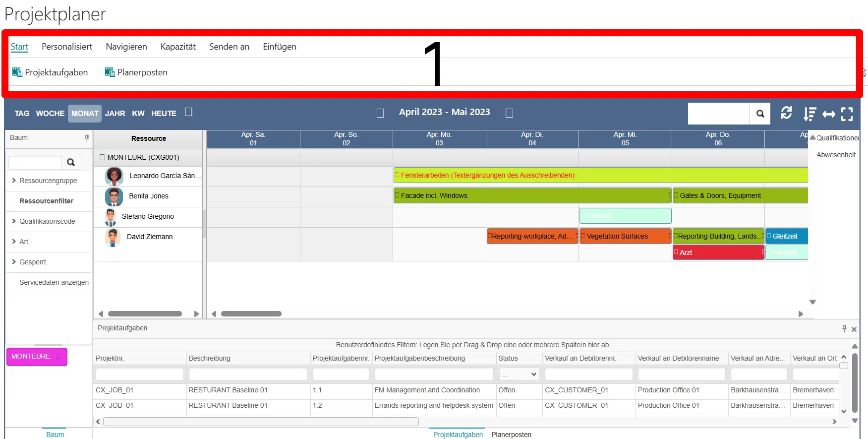Screen dimensions: 868x439
Task: Open the Kapazität menu
Action: tap(178, 47)
